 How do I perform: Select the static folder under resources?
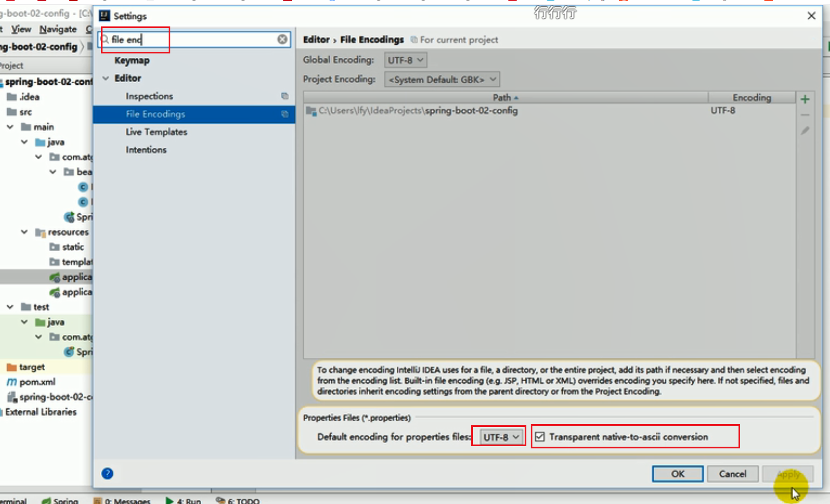click(67, 247)
